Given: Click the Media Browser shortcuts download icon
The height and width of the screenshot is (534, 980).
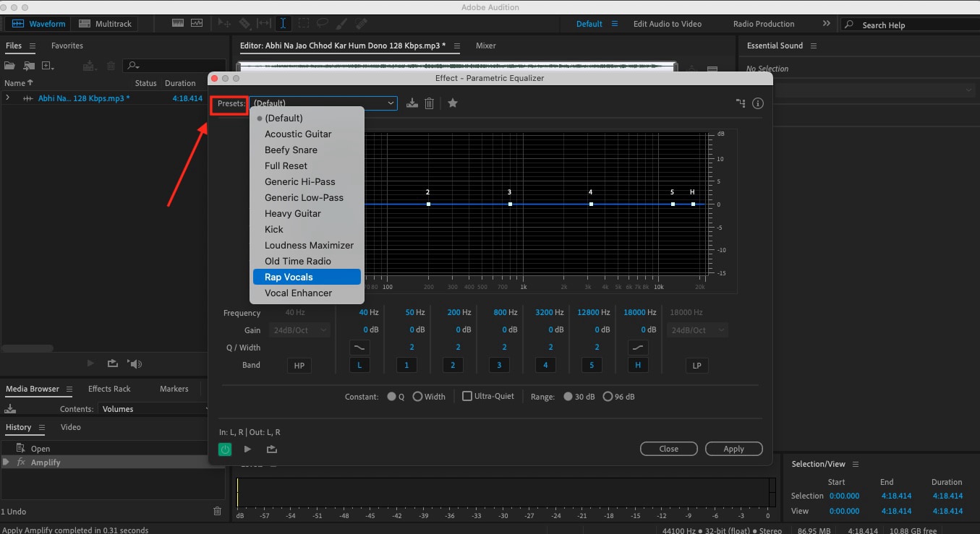Looking at the screenshot, I should coord(10,409).
